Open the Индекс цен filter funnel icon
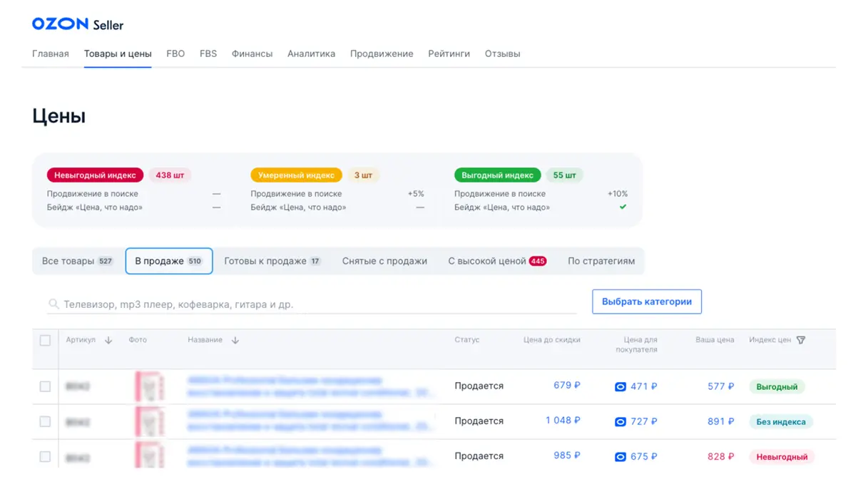The image size is (868, 484). pyautogui.click(x=801, y=341)
